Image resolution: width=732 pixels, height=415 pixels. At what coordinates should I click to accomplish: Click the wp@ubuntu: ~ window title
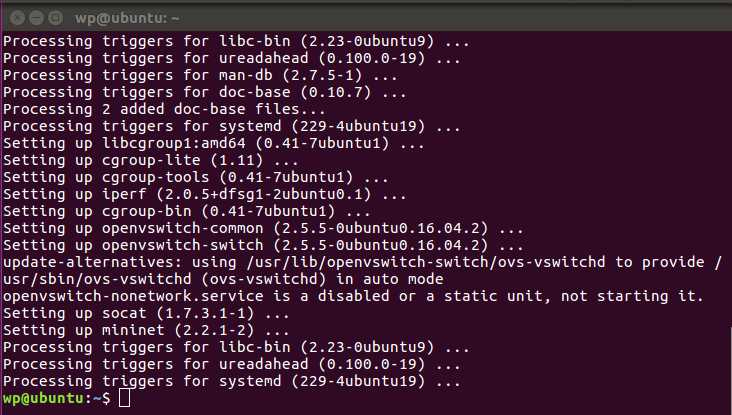(127, 18)
